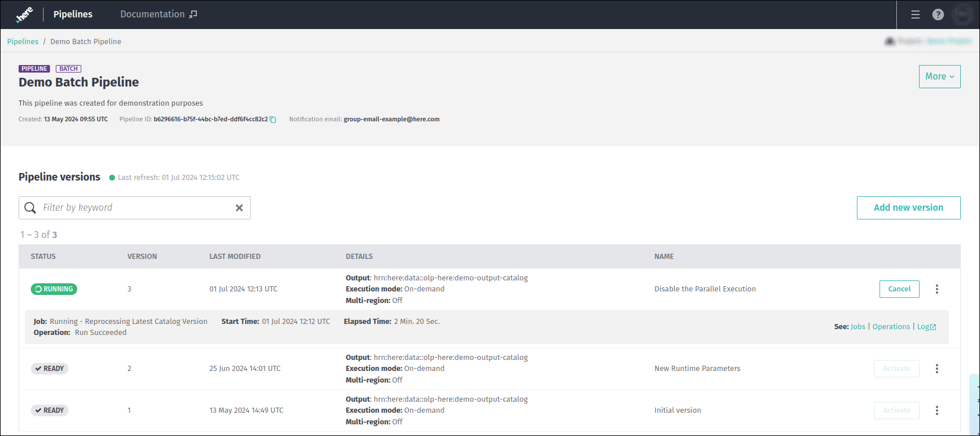
Task: Click the PIPELINE tag label
Action: (34, 69)
